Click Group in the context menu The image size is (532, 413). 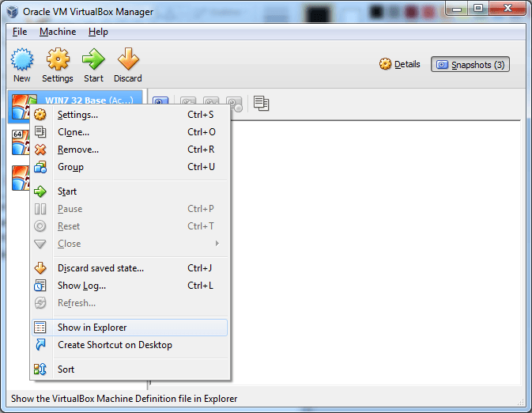[70, 167]
